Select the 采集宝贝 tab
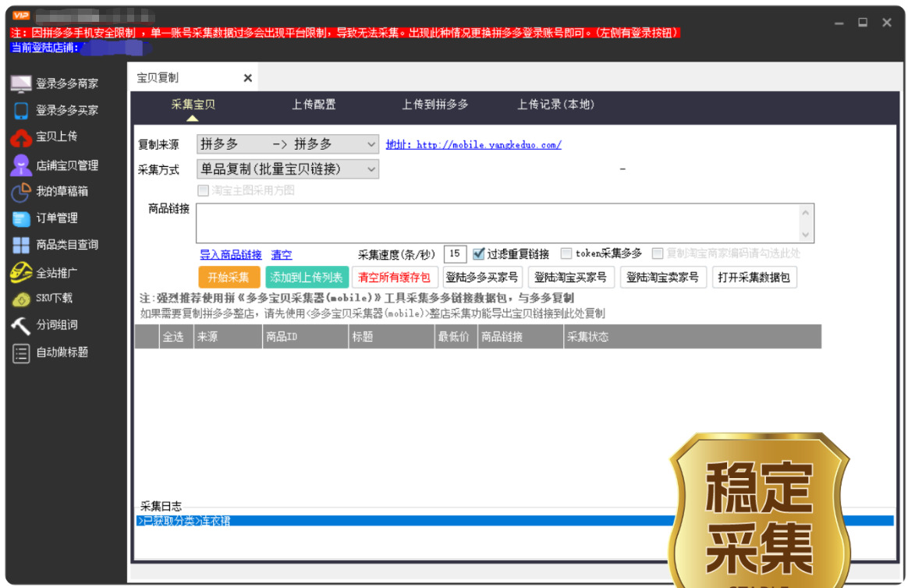Image resolution: width=908 pixels, height=588 pixels. pyautogui.click(x=193, y=104)
